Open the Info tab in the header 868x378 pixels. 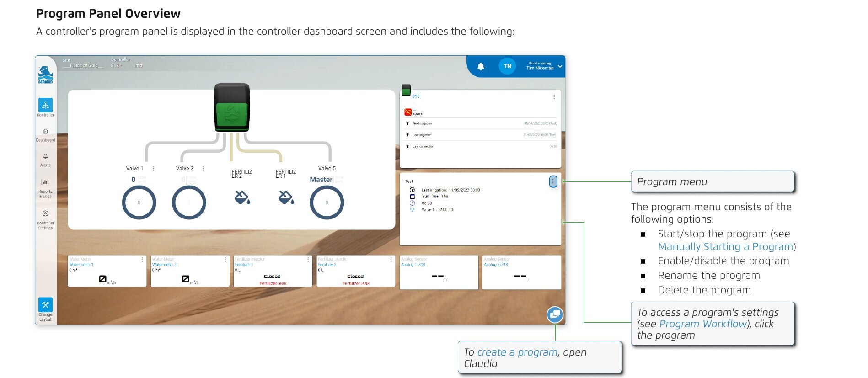click(138, 66)
